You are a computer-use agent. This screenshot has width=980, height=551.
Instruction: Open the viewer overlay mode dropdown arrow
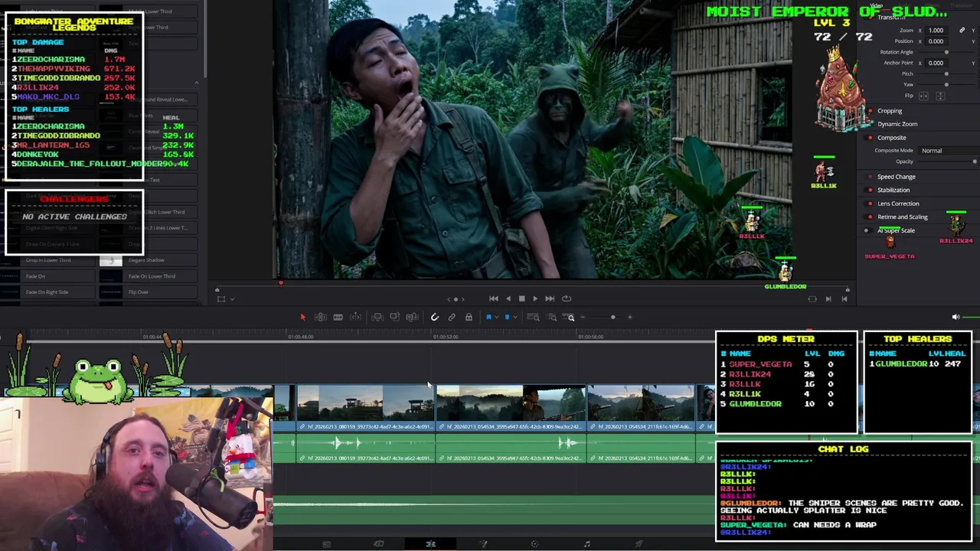[232, 299]
